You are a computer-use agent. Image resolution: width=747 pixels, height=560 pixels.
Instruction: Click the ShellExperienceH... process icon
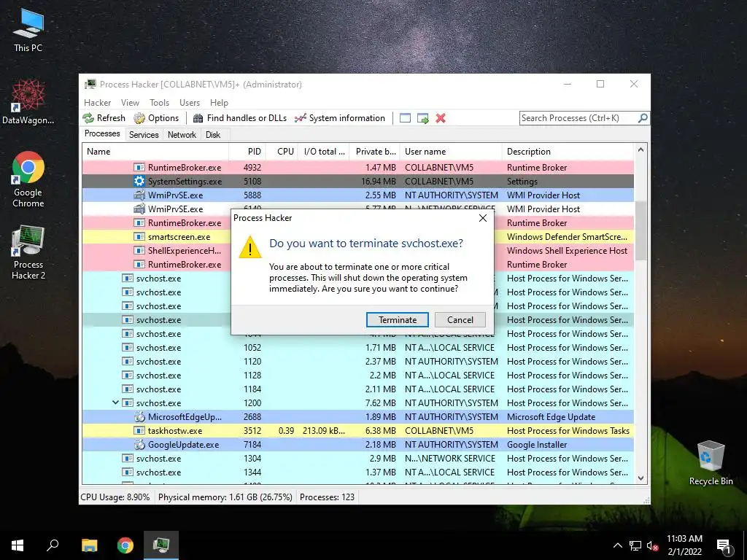(x=139, y=251)
